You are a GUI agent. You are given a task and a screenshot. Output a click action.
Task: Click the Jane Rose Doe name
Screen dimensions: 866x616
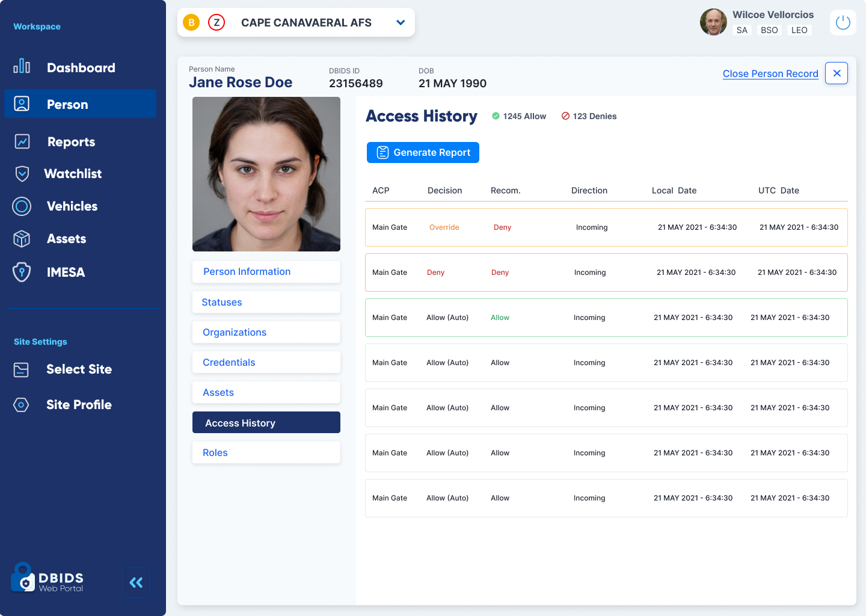pos(241,82)
